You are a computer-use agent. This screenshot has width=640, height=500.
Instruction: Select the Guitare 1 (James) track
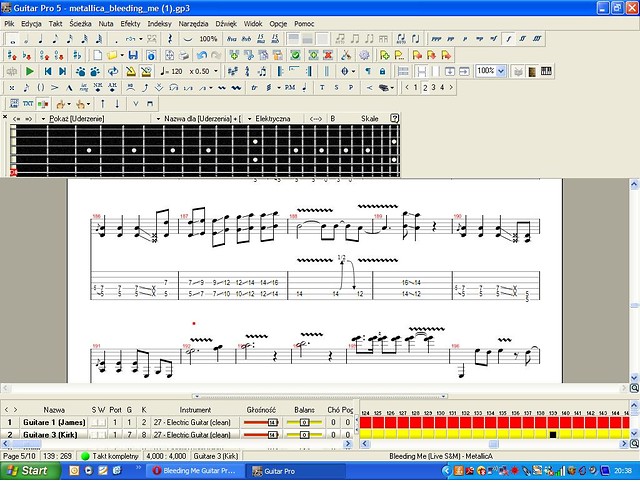(x=54, y=422)
